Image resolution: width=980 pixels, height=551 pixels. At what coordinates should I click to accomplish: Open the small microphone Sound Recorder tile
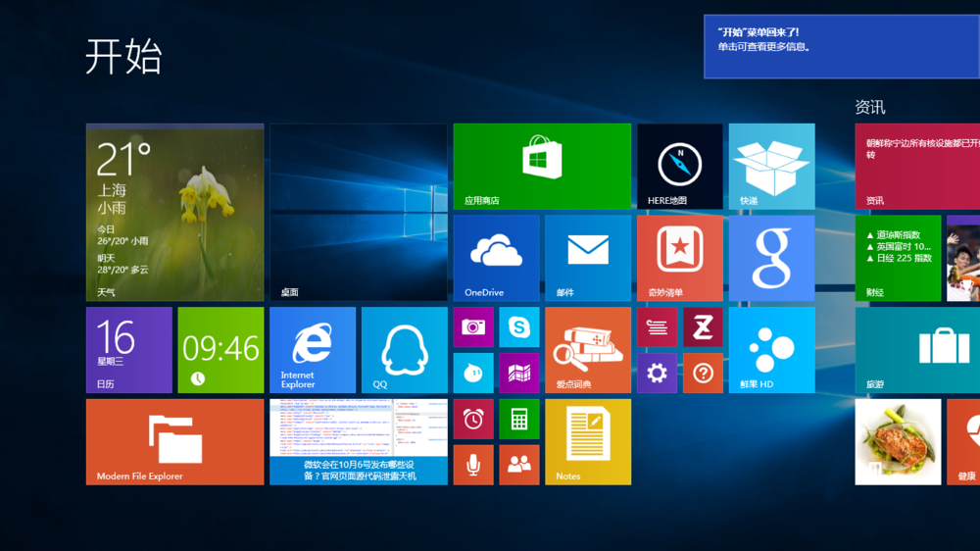pyautogui.click(x=473, y=466)
